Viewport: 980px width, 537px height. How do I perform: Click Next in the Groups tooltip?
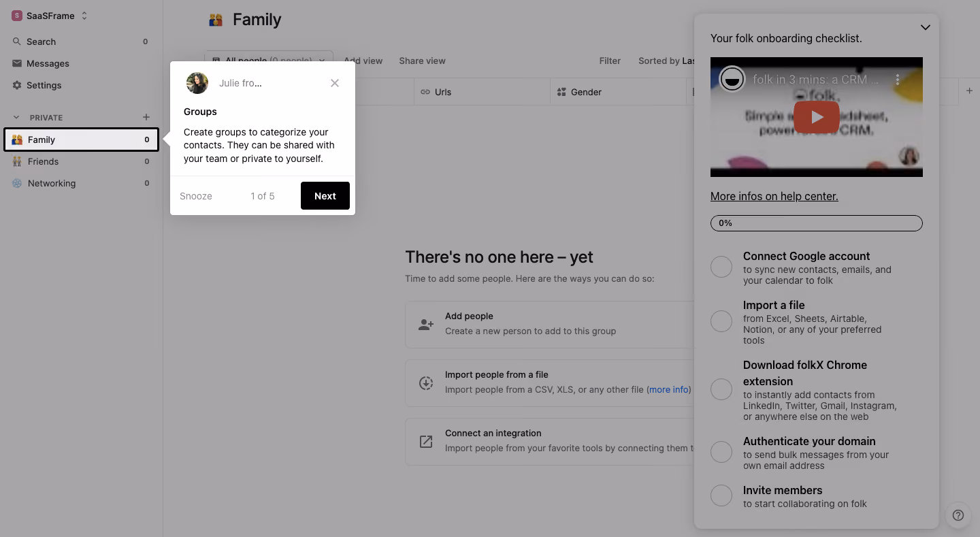(x=325, y=196)
